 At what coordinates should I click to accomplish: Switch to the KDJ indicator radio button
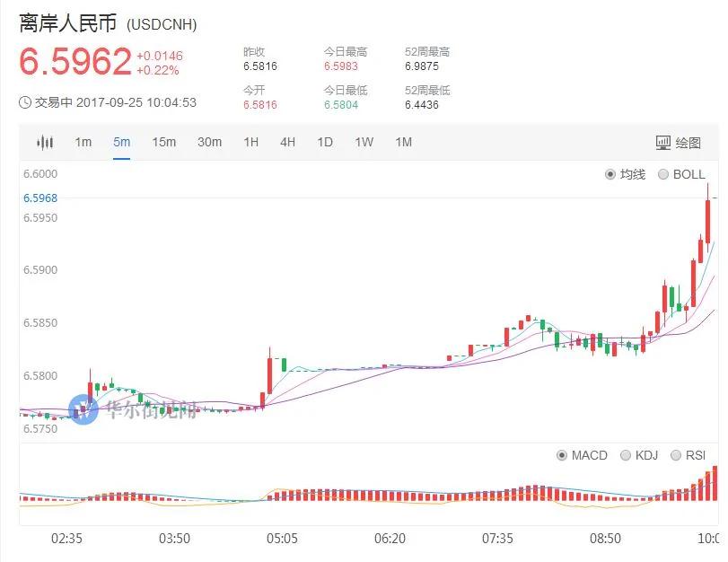pyautogui.click(x=626, y=455)
